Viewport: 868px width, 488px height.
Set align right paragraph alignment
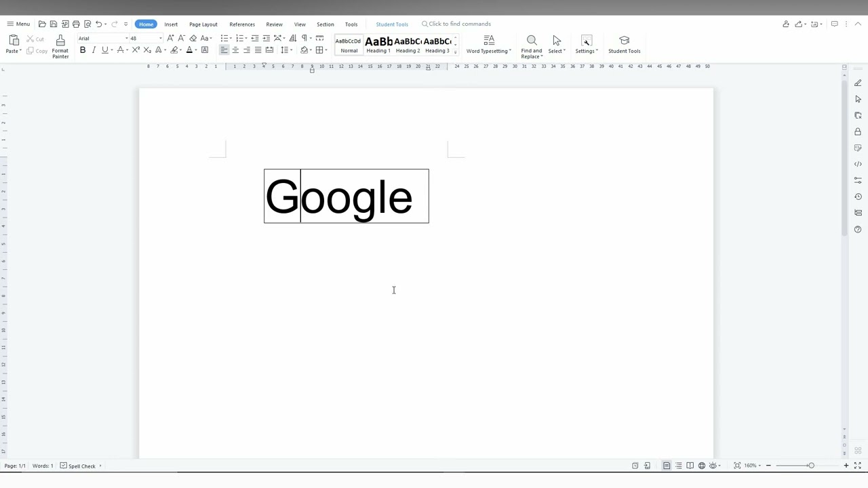coord(247,50)
